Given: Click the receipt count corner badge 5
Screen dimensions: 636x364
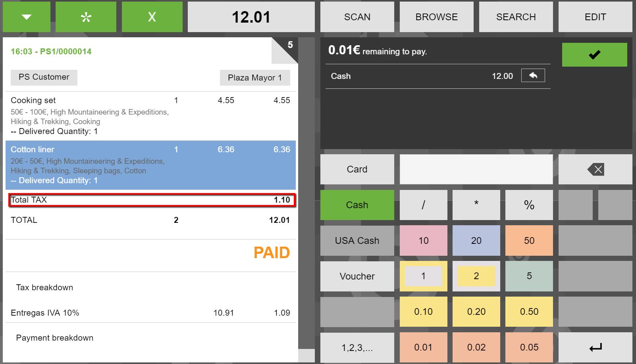Looking at the screenshot, I should [x=290, y=45].
